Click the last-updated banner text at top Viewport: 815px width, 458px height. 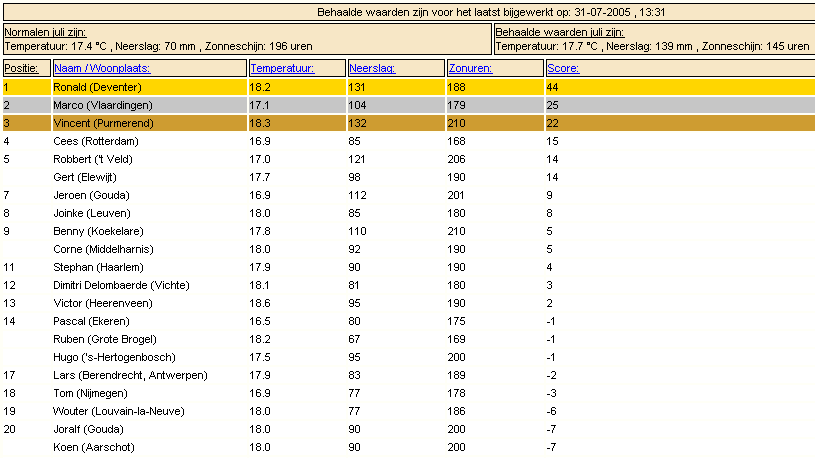click(491, 12)
